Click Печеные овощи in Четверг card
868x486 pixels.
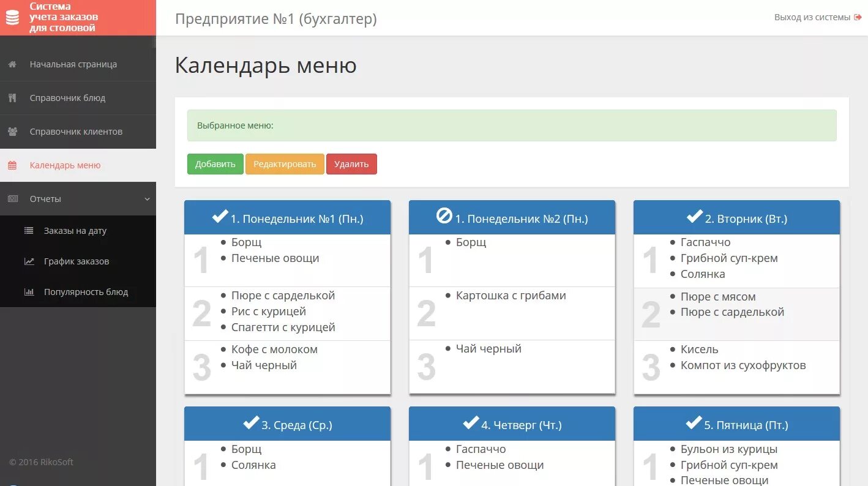[x=500, y=465]
